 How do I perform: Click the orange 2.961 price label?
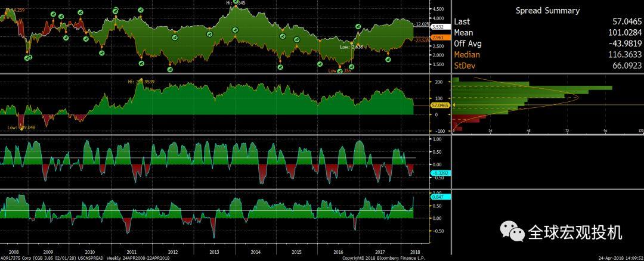pos(438,37)
